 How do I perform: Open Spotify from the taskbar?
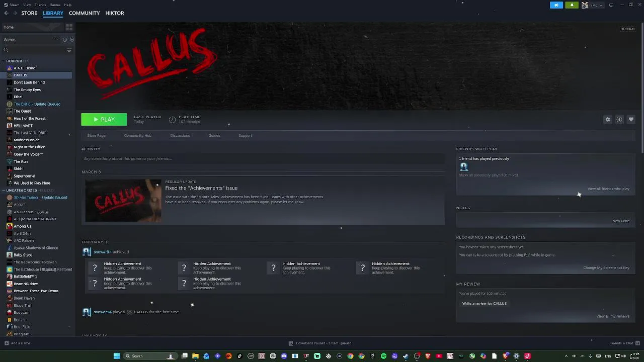pyautogui.click(x=383, y=356)
